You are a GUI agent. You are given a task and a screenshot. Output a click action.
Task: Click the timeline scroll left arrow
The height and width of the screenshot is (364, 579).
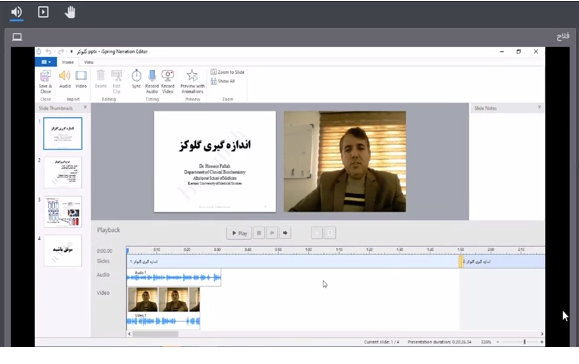point(129,334)
